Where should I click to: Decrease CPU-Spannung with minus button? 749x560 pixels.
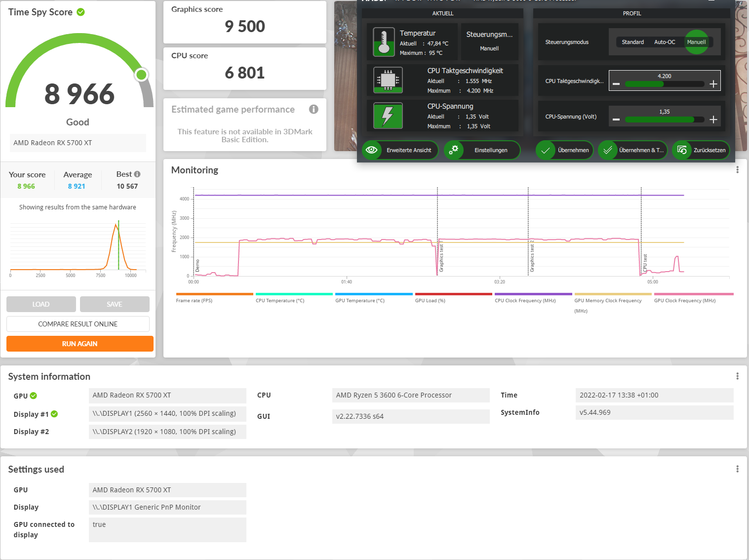pyautogui.click(x=616, y=120)
